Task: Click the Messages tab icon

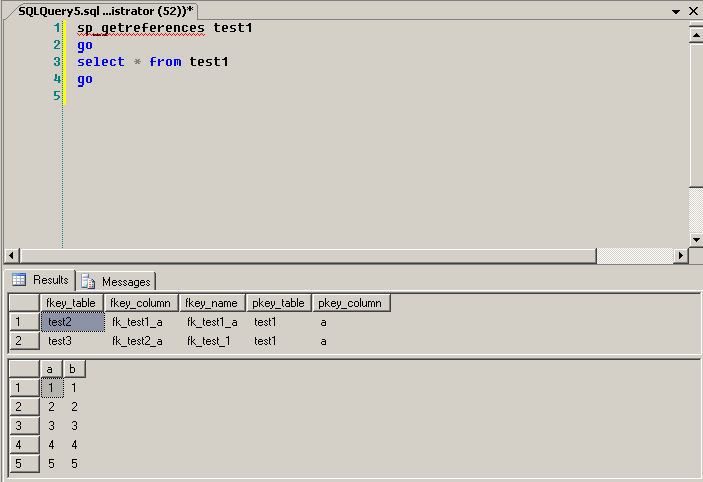Action: (88, 282)
